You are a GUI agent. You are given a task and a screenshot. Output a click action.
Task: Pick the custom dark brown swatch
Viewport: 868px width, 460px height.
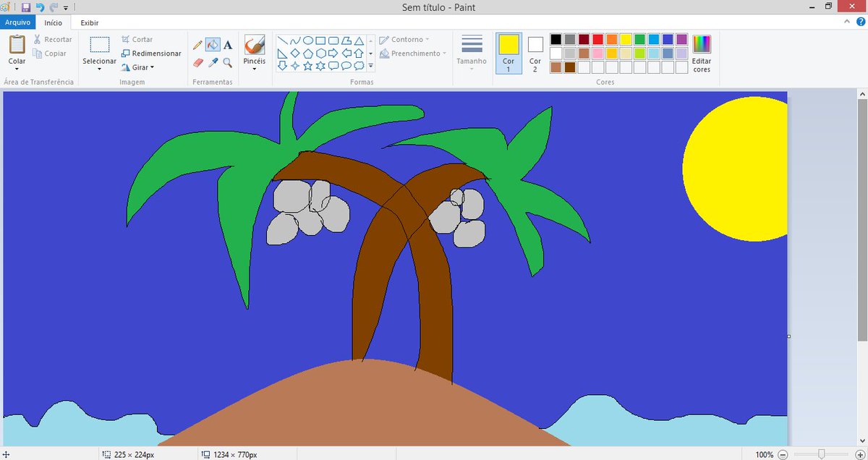[x=569, y=67]
